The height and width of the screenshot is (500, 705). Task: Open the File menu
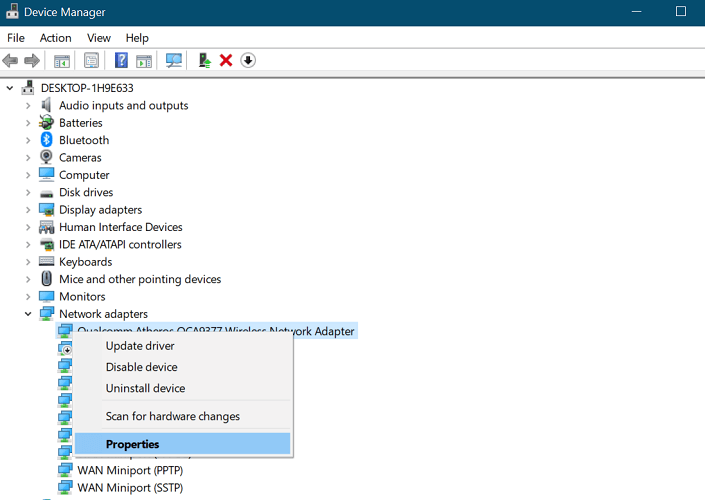16,38
